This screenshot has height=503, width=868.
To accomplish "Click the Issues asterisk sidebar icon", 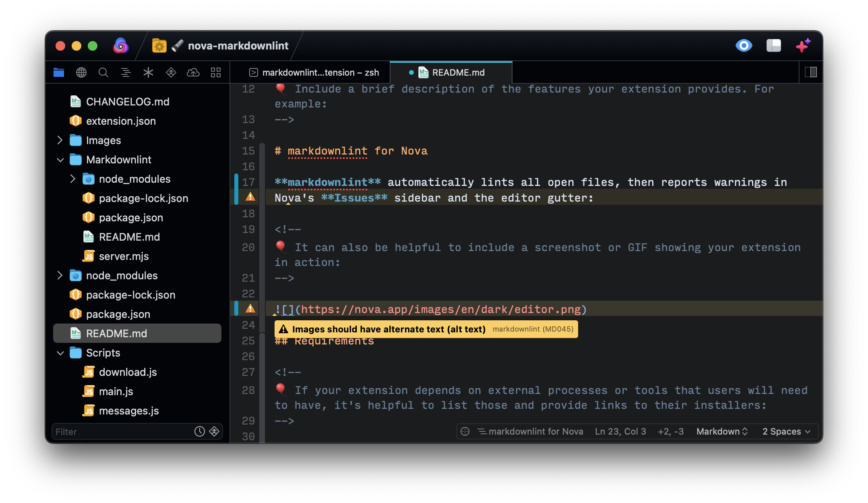I will (148, 72).
